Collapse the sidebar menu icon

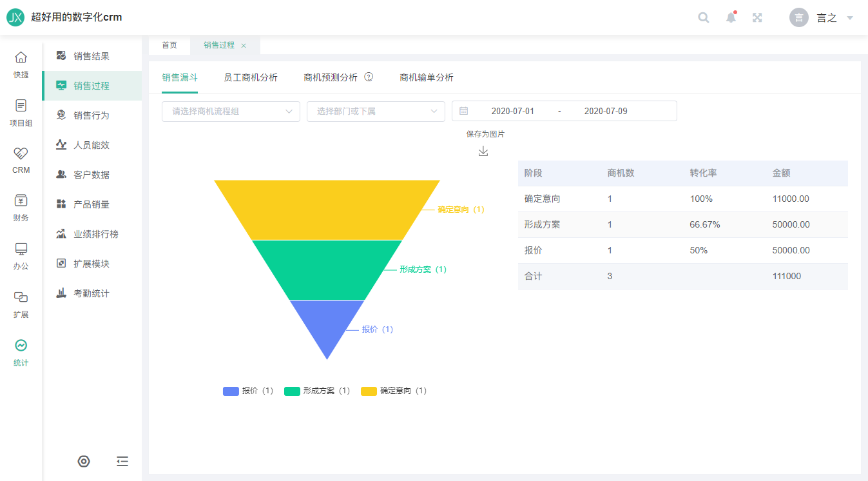coord(122,461)
